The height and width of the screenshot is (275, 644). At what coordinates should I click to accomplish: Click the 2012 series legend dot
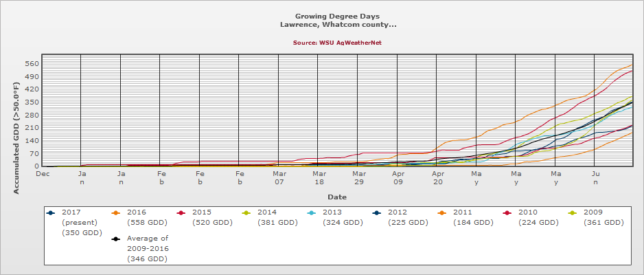376,213
